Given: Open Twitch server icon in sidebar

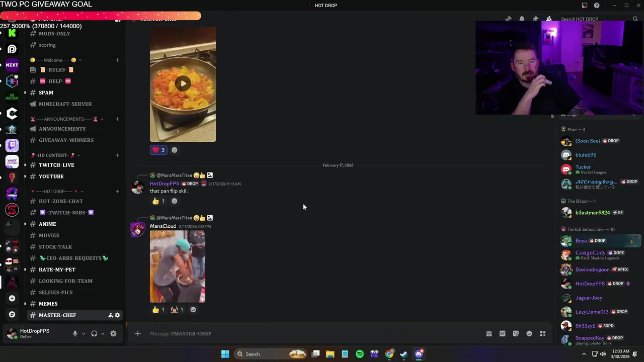Looking at the screenshot, I should pos(12,145).
